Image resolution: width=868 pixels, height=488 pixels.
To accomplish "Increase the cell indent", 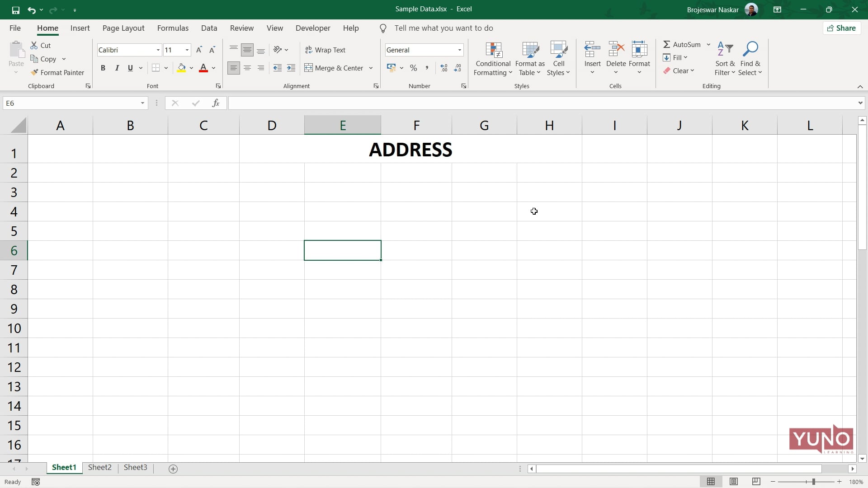I will [x=291, y=68].
